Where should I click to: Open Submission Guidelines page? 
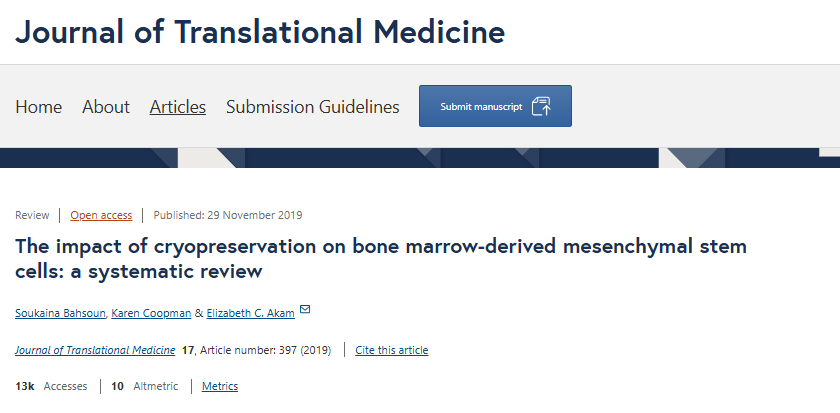coord(313,107)
